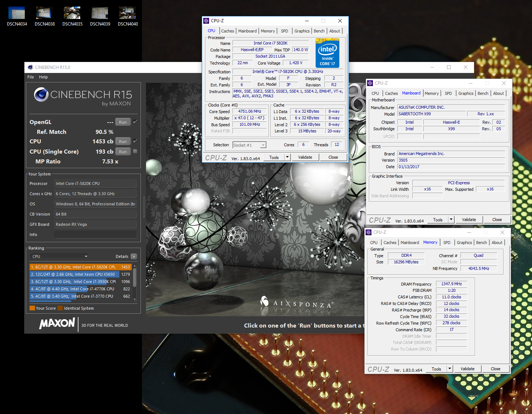
Task: Toggle the CPU test checkbox
Action: pos(135,141)
